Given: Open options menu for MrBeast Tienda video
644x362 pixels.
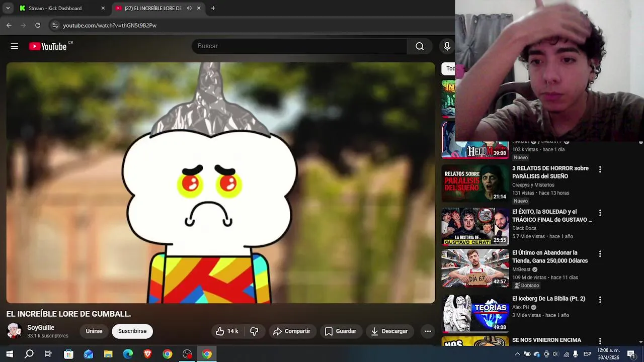Looking at the screenshot, I should [600, 254].
